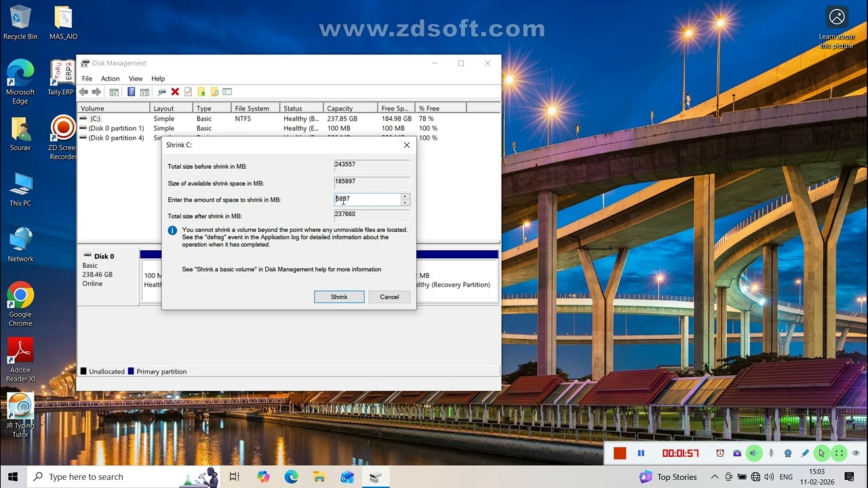Screen dimensions: 868x488
Task: Toggle full-screen capture region in recorder
Action: point(839,453)
